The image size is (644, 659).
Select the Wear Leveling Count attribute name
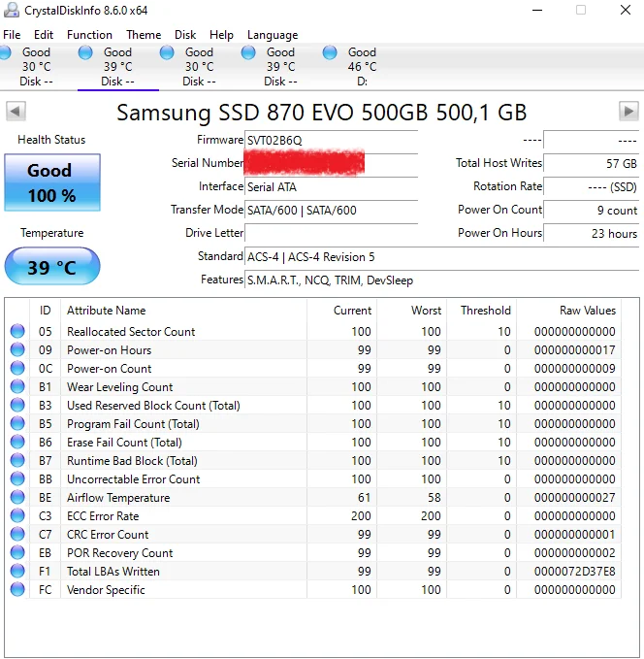click(119, 387)
